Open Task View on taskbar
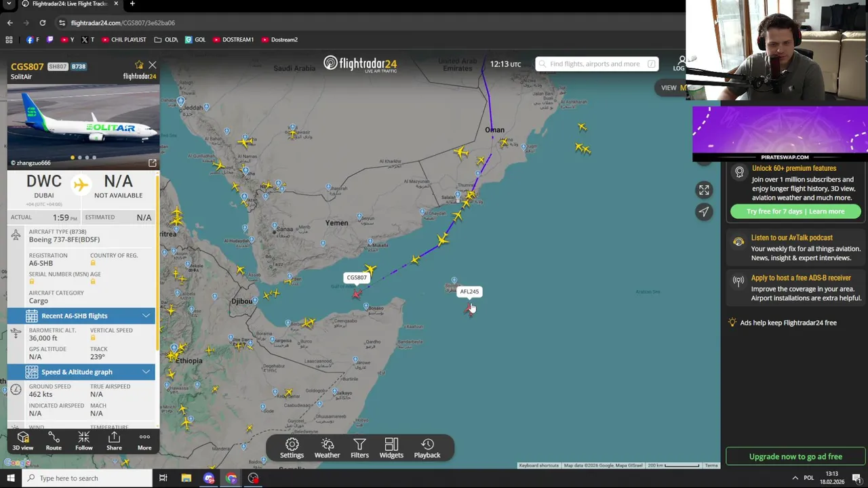Viewport: 868px width, 488px height. tap(163, 478)
